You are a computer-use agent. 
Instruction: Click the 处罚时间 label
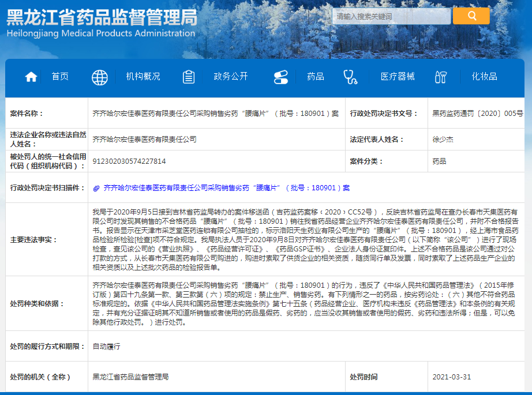364,377
